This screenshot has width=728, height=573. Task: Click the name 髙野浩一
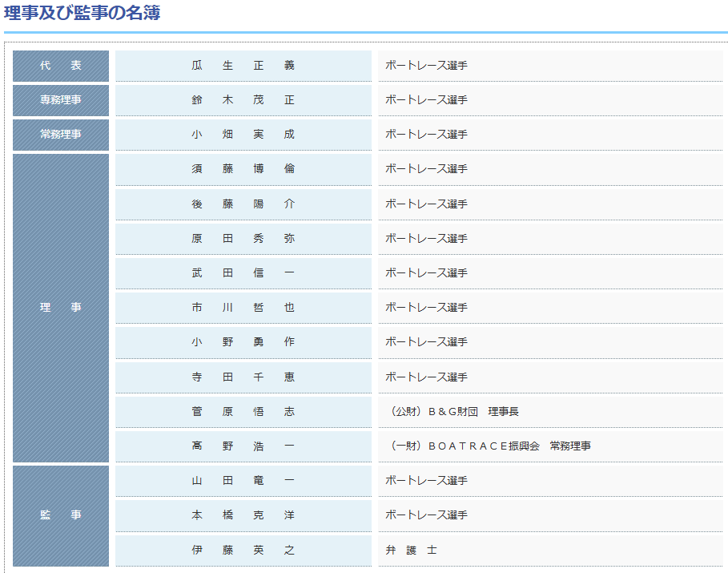point(243,446)
